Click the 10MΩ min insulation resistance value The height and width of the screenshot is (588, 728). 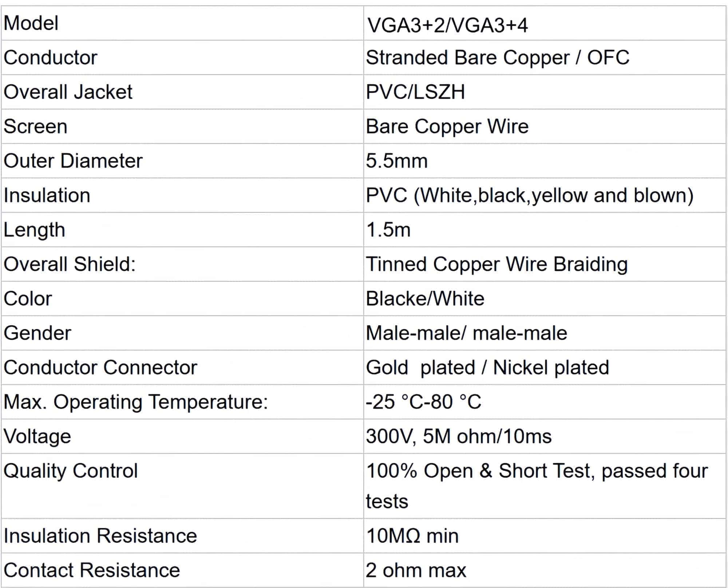(x=412, y=536)
